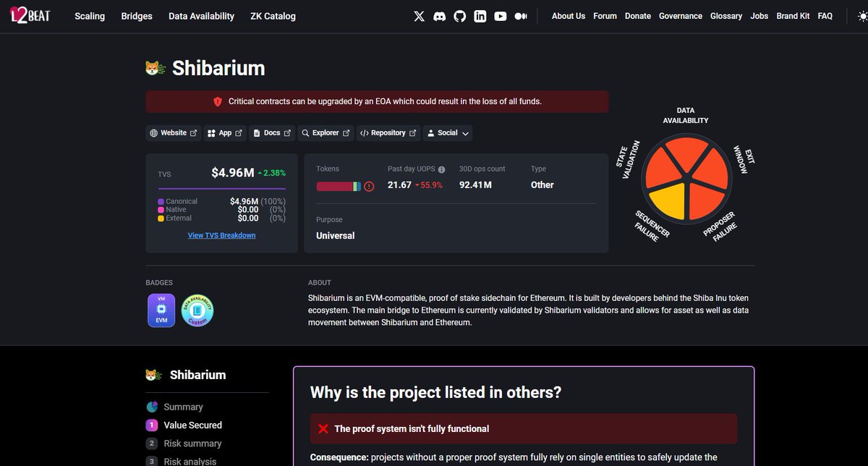Click the Proposer Failure pie slice

coord(706,201)
